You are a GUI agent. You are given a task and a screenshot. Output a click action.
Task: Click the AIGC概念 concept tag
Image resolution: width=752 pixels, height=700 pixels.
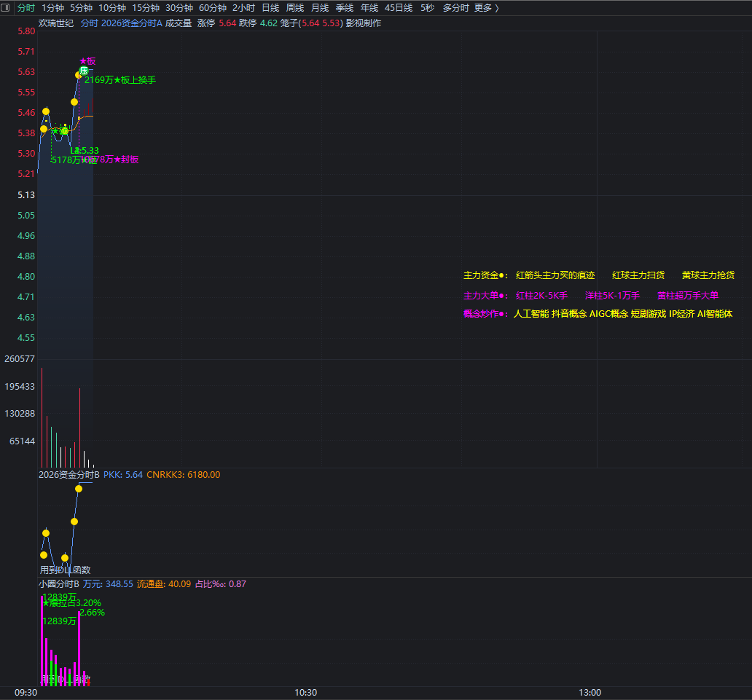tap(609, 313)
